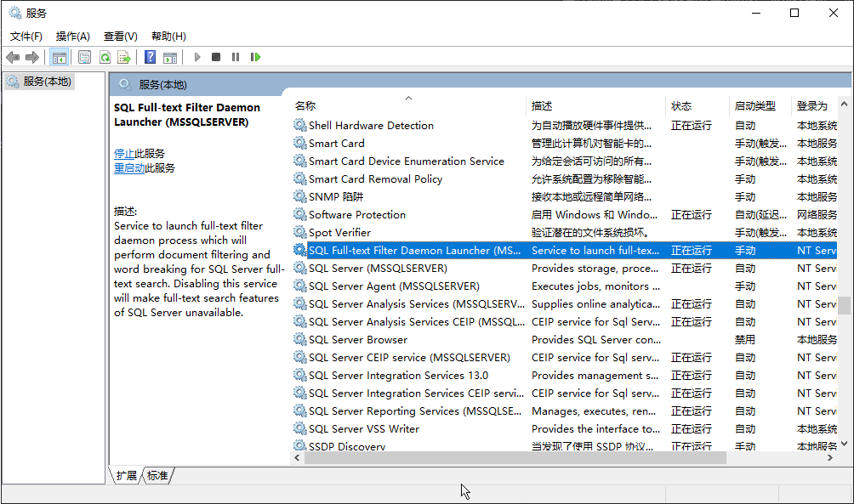Open the 查看(V) menu
This screenshot has width=854, height=504.
[x=121, y=37]
